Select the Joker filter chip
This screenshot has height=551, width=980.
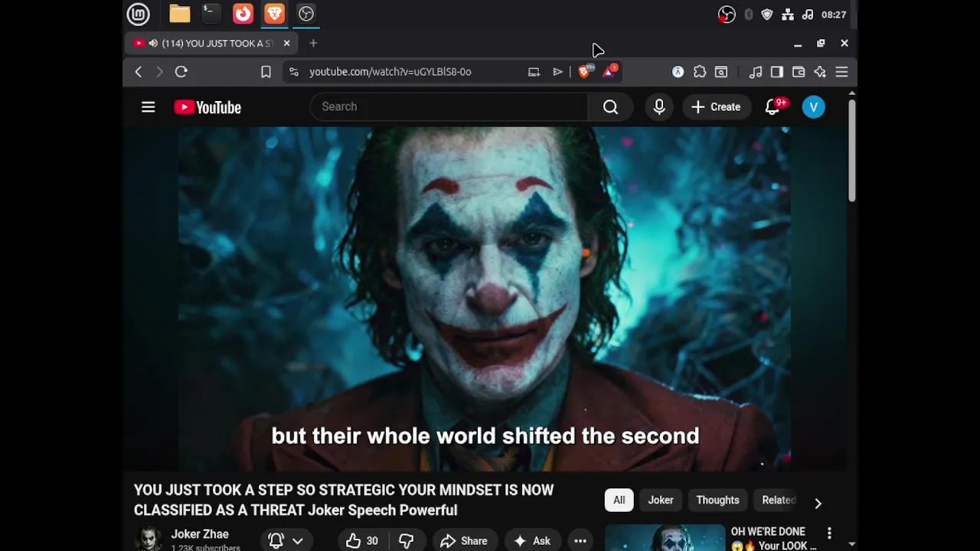(x=661, y=500)
